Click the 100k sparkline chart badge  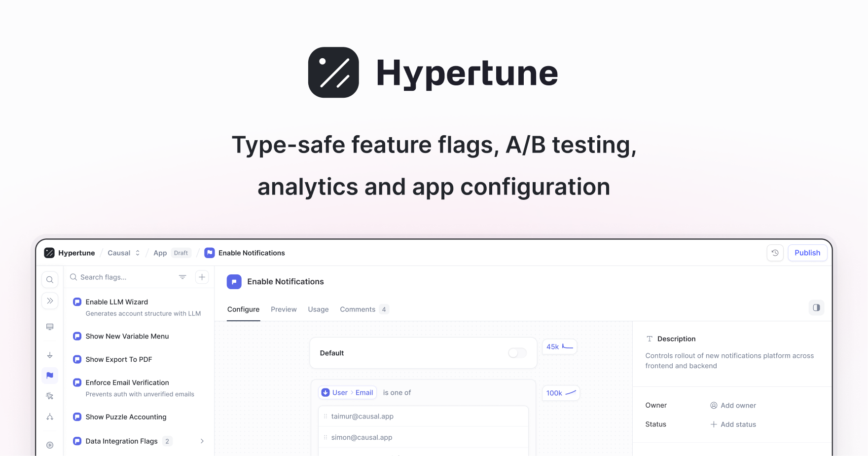coord(560,393)
